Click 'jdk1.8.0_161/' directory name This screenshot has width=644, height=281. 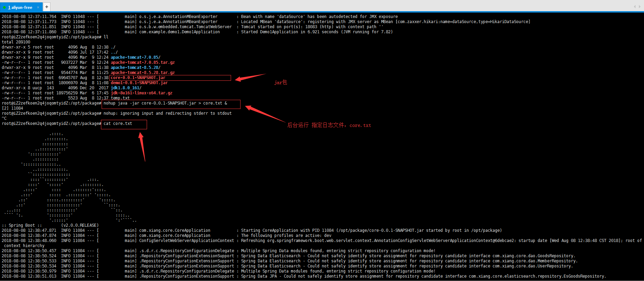[x=126, y=88]
